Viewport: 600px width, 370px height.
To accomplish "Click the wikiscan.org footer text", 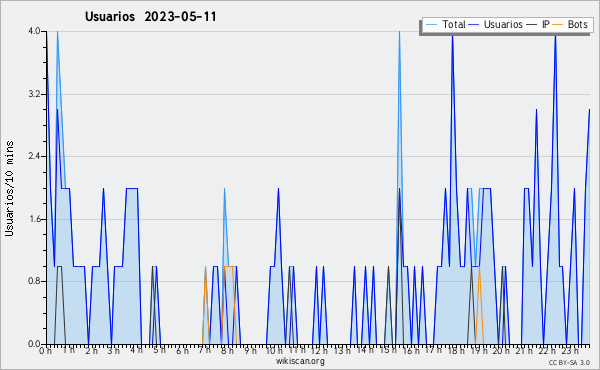I will (x=300, y=361).
